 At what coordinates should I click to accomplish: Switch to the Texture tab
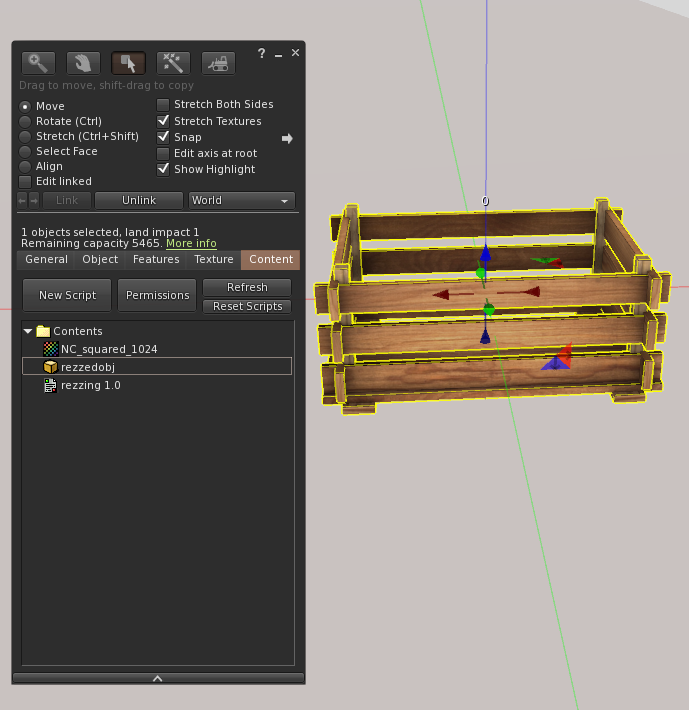tap(213, 260)
